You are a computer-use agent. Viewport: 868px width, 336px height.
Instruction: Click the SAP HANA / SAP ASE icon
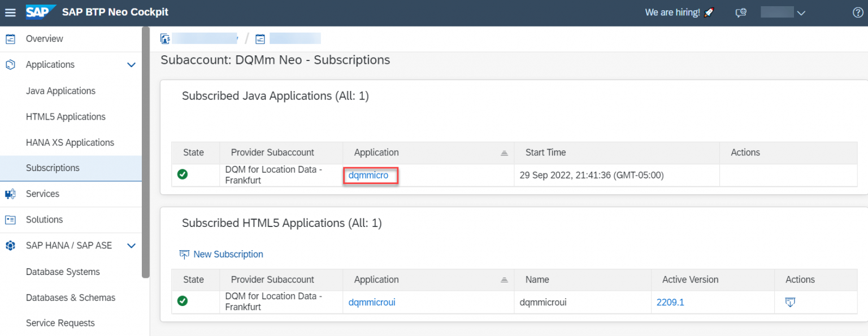pos(9,245)
